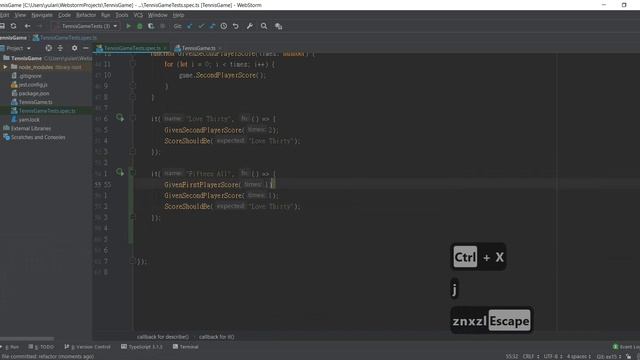The width and height of the screenshot is (640, 360).
Task: Expand the node_modules folder
Action: pos(5,67)
